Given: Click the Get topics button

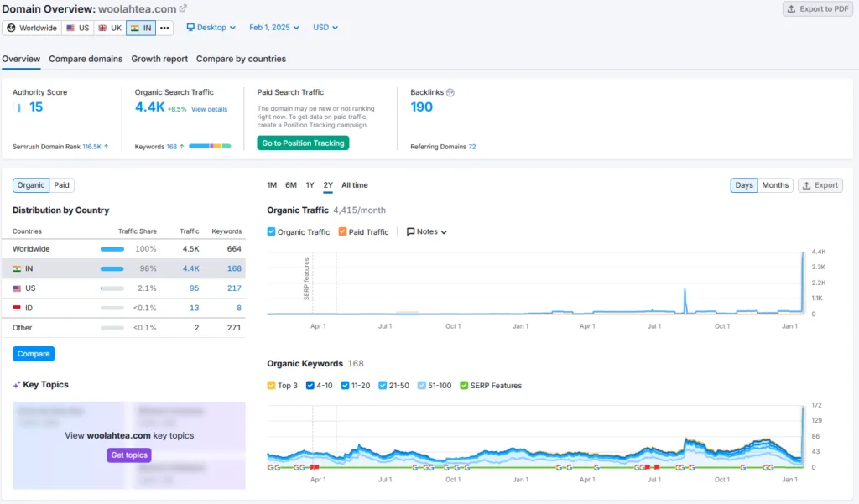Looking at the screenshot, I should click(x=129, y=455).
